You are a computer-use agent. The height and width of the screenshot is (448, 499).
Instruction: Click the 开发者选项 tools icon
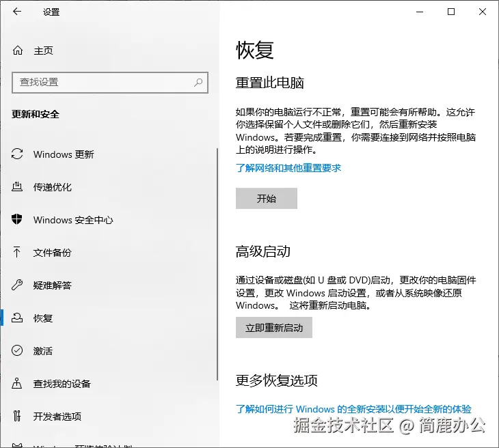click(17, 416)
